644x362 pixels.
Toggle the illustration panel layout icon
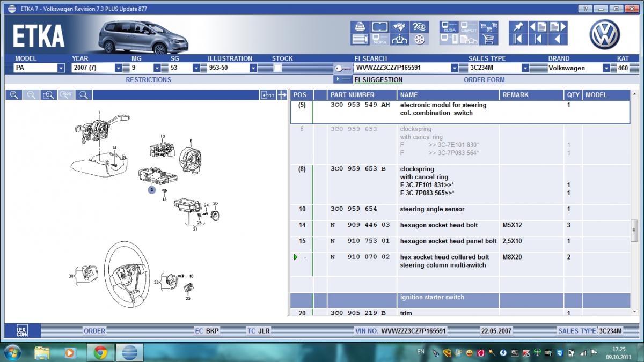[267, 95]
